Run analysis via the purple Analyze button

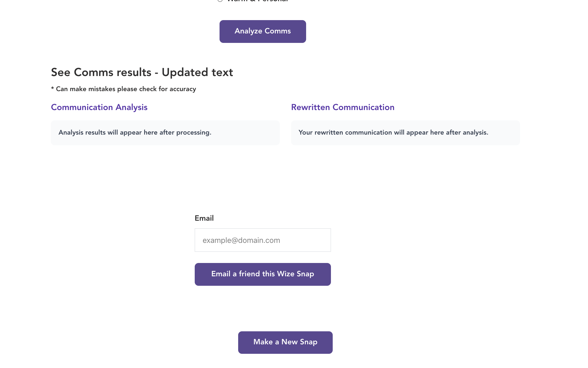(262, 31)
